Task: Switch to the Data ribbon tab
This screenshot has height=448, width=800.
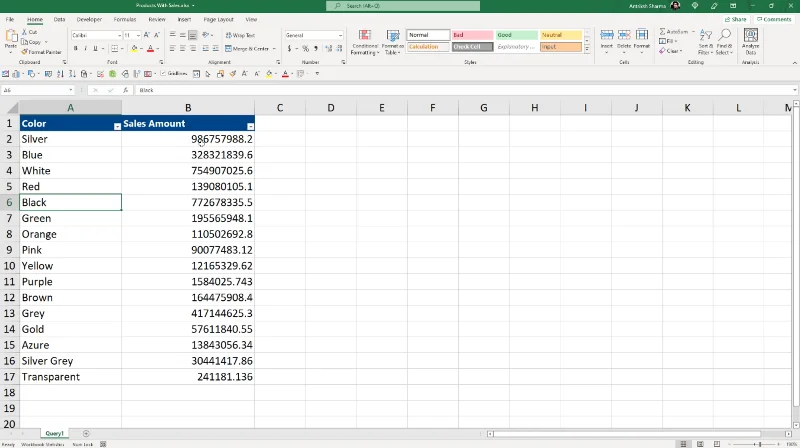Action: [x=59, y=19]
